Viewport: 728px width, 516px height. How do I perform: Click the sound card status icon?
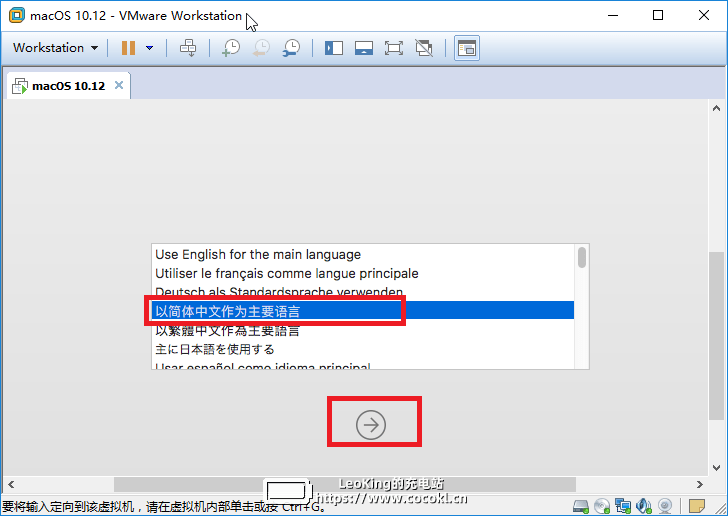coord(644,506)
